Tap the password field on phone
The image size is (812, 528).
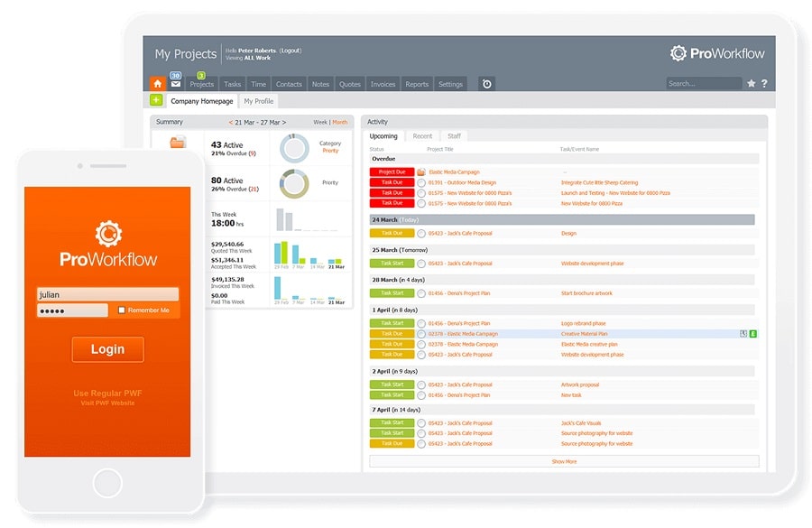72,310
